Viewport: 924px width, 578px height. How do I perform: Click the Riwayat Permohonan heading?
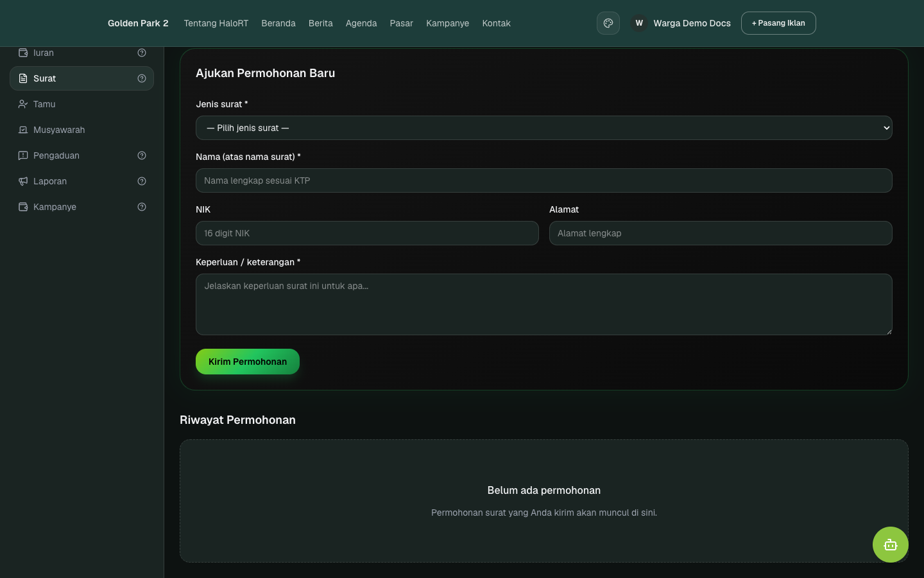(237, 420)
